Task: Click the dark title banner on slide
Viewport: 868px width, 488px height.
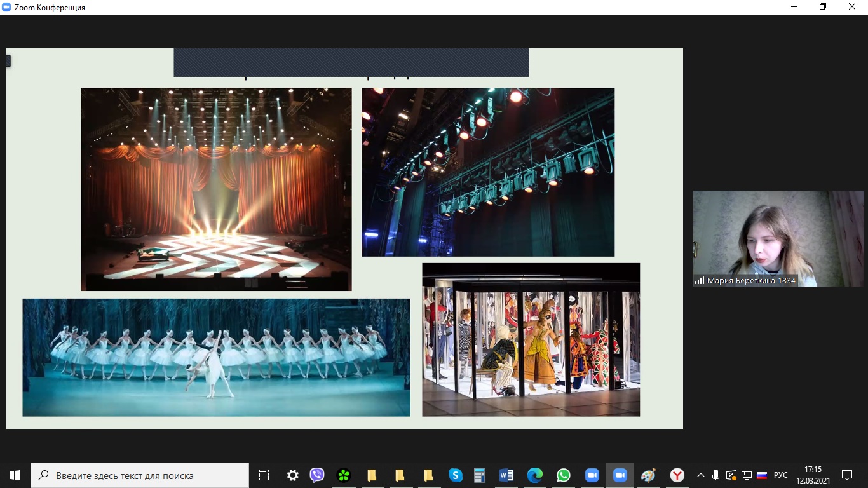Action: 351,62
